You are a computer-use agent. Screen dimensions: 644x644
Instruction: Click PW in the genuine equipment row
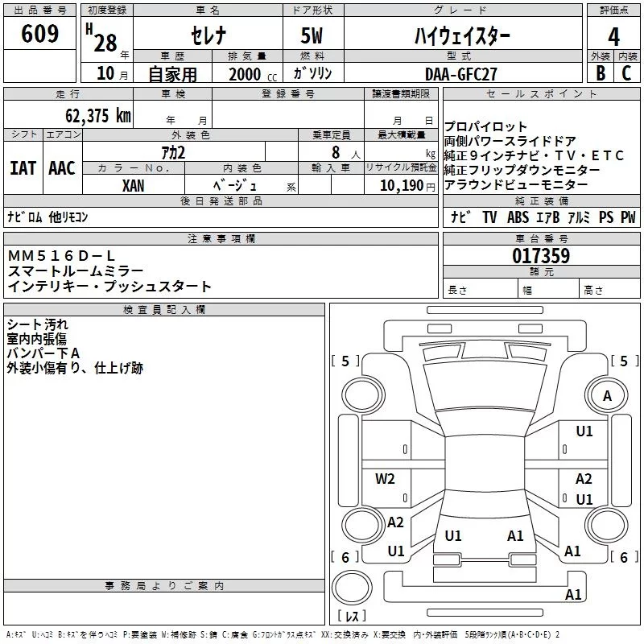(x=628, y=217)
